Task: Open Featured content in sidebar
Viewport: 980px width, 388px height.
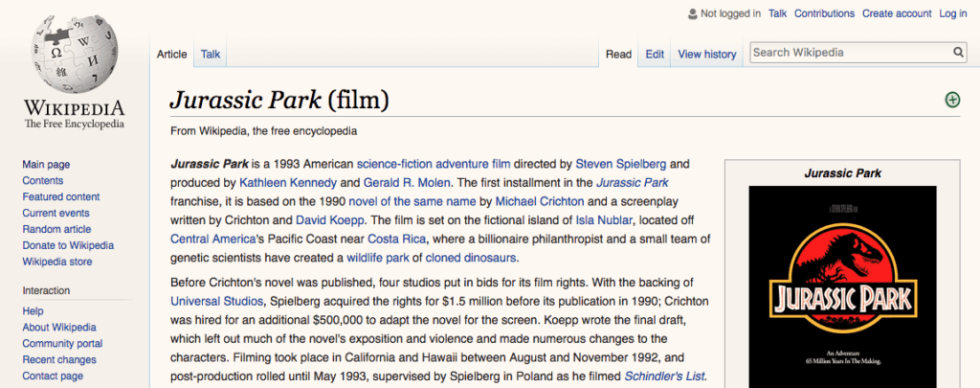Action: coord(61,197)
